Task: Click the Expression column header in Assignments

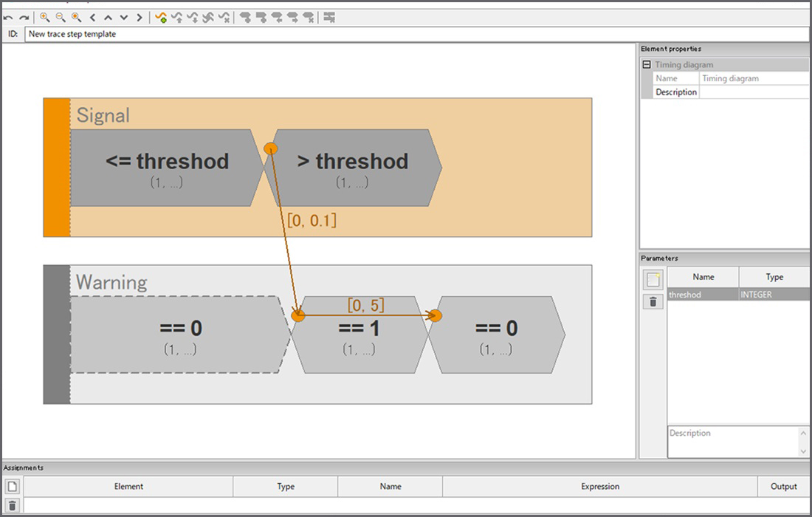Action: pyautogui.click(x=599, y=487)
